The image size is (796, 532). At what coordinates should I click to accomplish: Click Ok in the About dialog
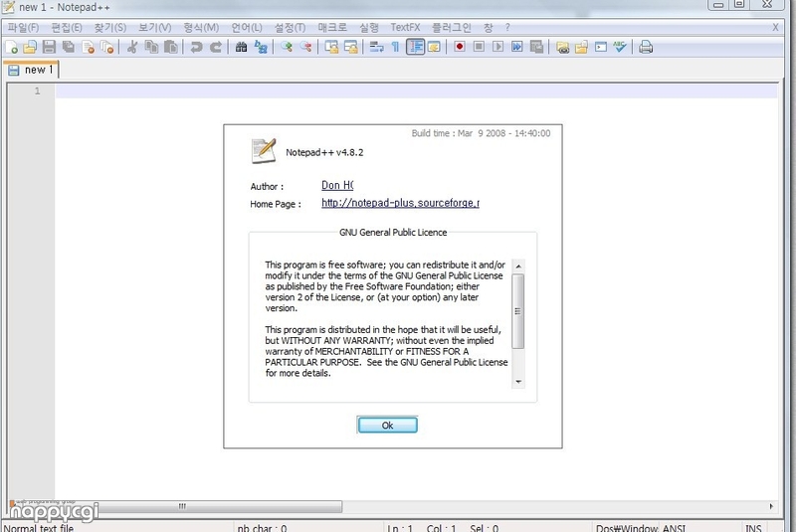tap(387, 425)
